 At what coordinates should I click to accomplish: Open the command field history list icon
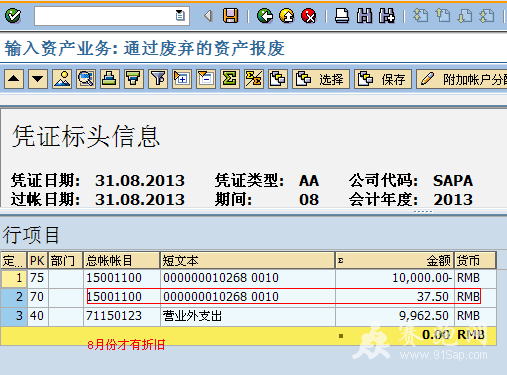(x=180, y=15)
